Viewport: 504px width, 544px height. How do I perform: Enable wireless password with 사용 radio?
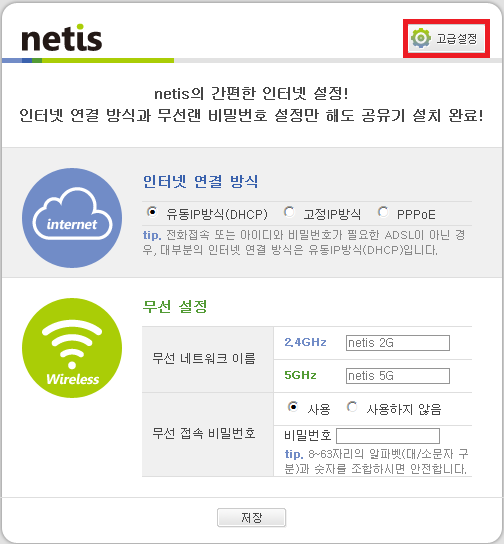tap(293, 407)
